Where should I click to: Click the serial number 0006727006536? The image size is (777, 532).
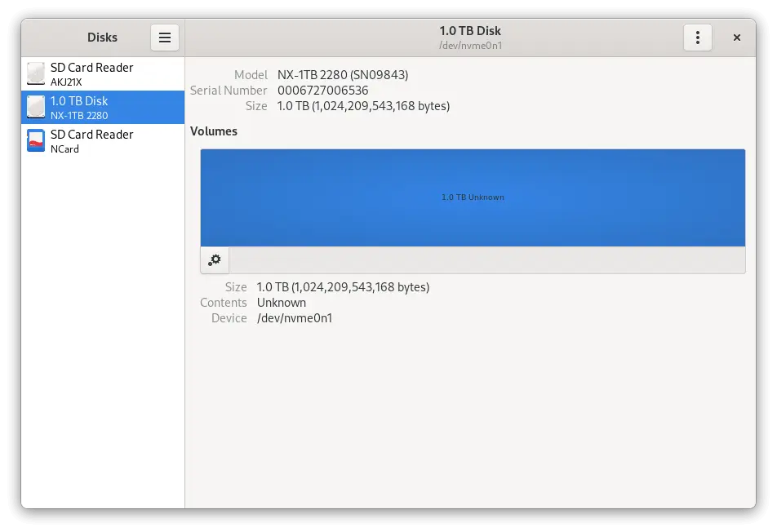322,90
